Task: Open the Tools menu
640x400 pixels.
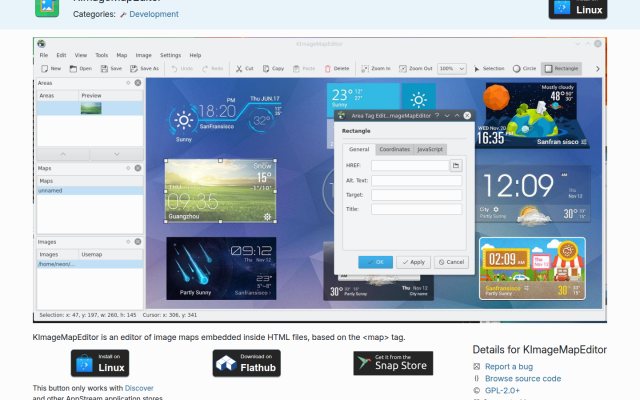Action: click(102, 55)
